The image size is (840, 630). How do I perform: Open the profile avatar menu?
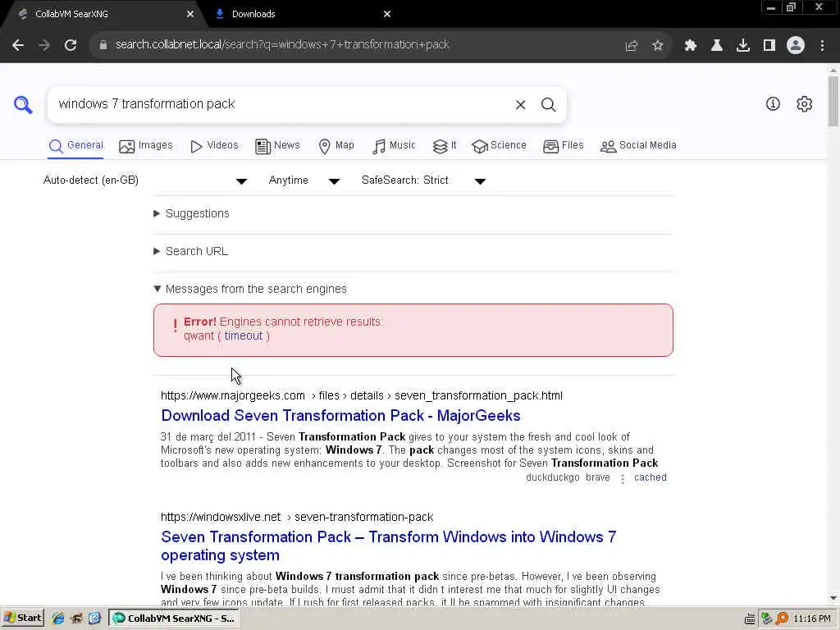(x=796, y=46)
